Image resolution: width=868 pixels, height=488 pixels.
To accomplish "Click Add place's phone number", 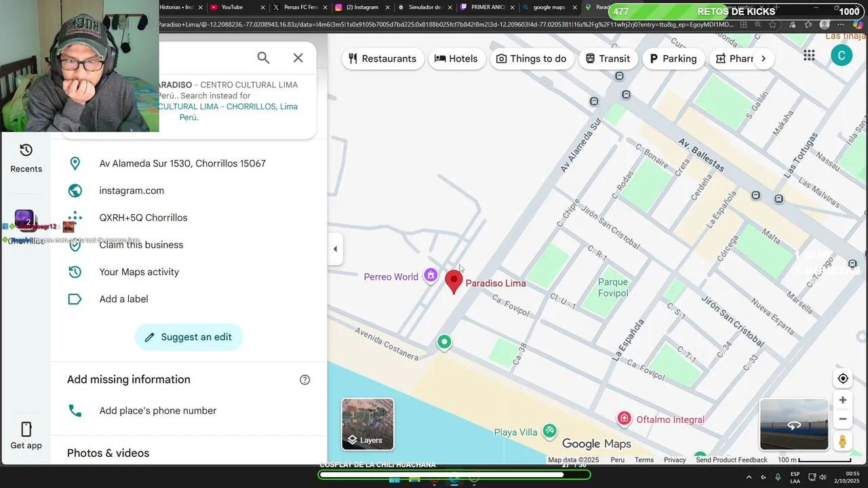I will point(158,411).
